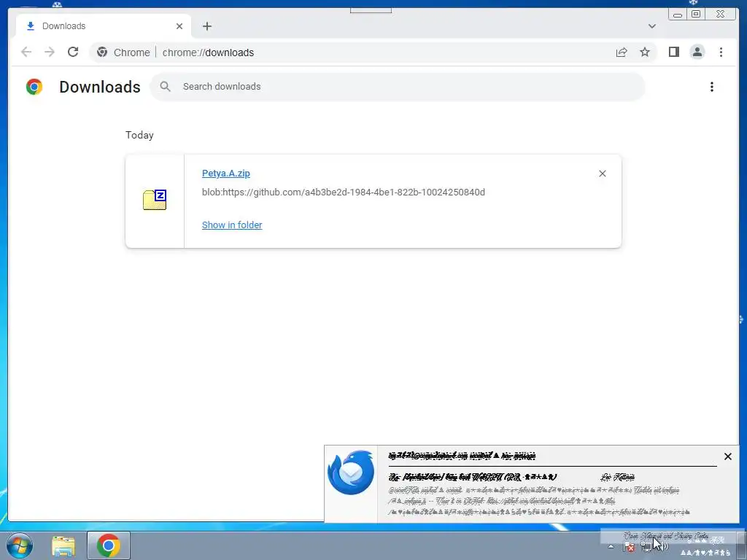
Task: Open Chrome's three-dot customize menu
Action: [721, 52]
